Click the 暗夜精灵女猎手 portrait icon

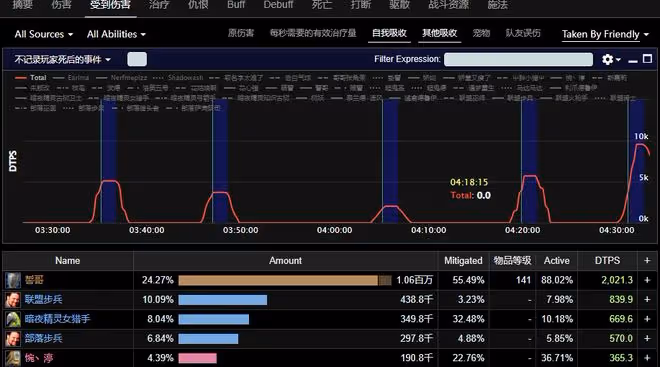pos(13,319)
